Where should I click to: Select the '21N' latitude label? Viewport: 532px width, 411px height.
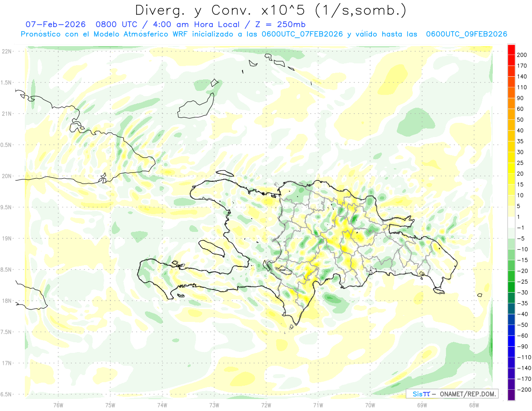6,114
